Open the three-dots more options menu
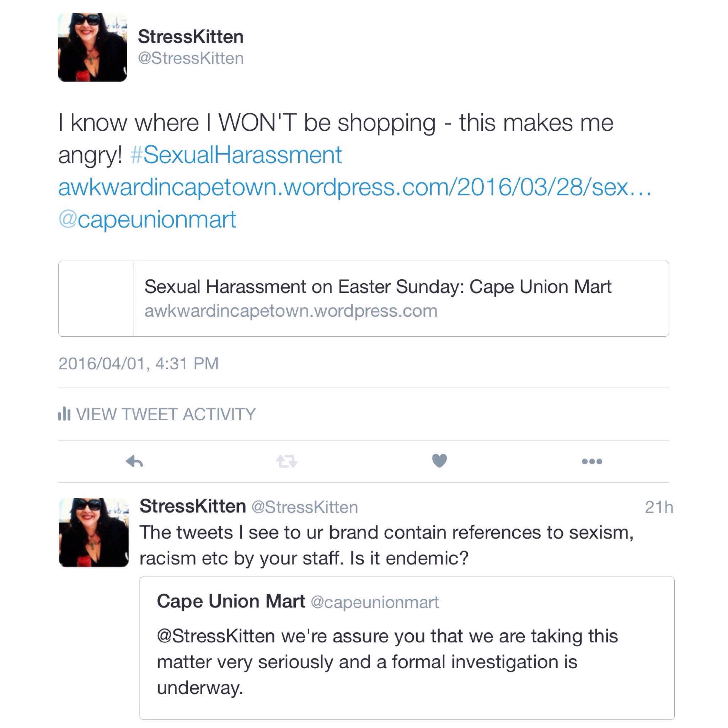Image resolution: width=728 pixels, height=728 pixels. coord(592,461)
